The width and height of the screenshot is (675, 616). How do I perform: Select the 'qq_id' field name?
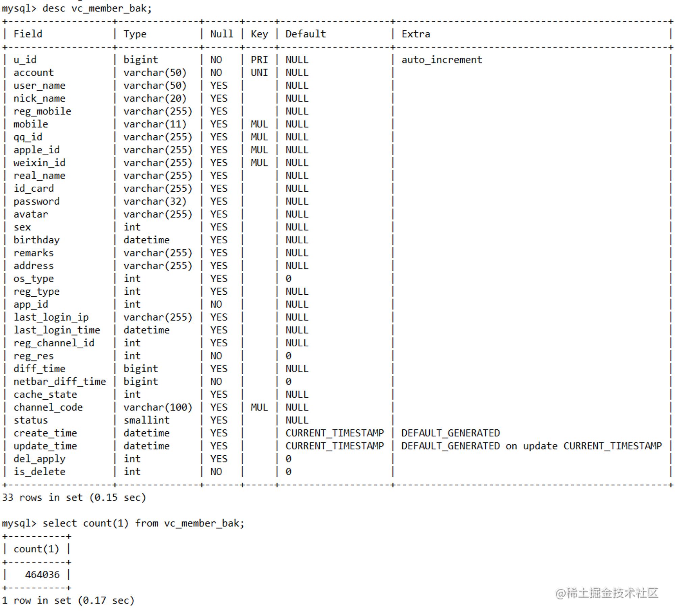[28, 137]
